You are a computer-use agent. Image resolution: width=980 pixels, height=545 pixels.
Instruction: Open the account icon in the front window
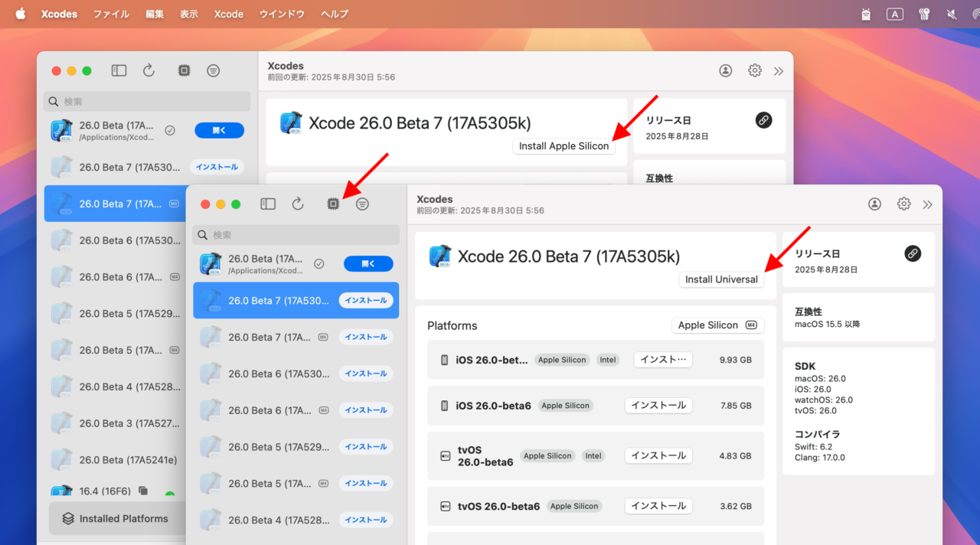click(874, 204)
